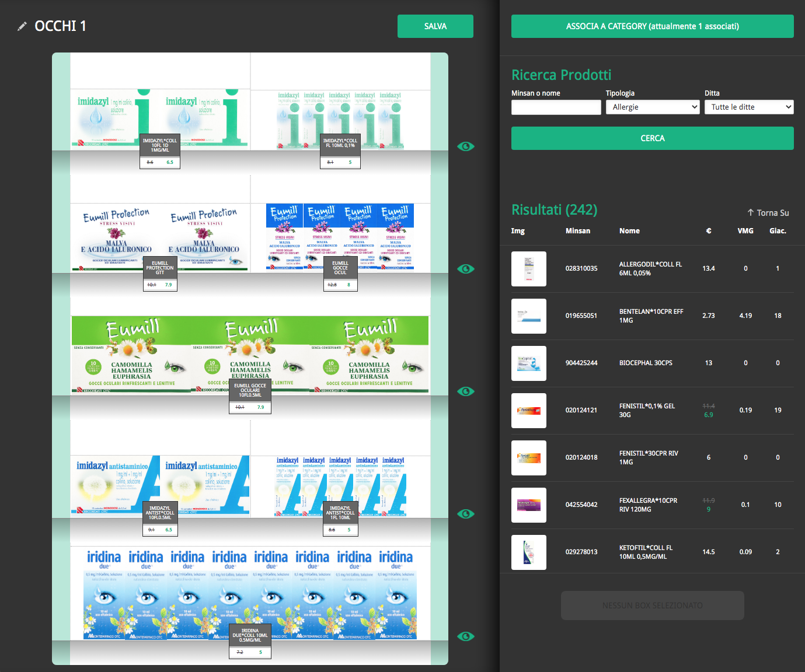
Task: Click FENISTIL*0,1% GEL product thumbnail
Action: point(529,411)
